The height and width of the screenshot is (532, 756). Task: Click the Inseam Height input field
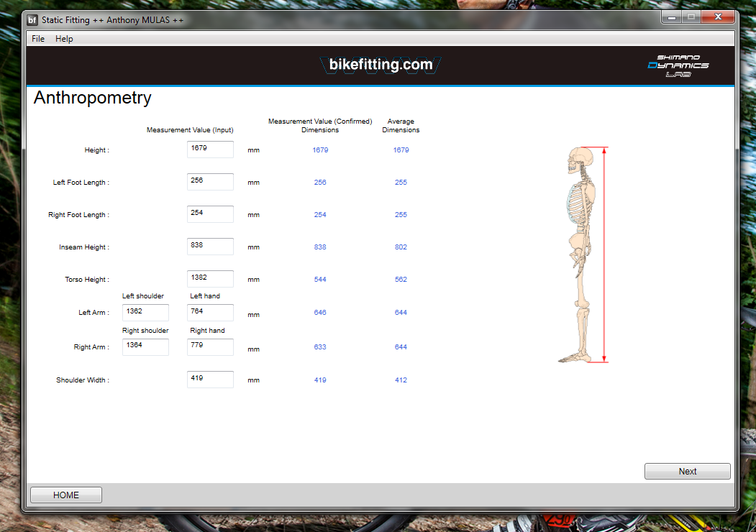210,247
